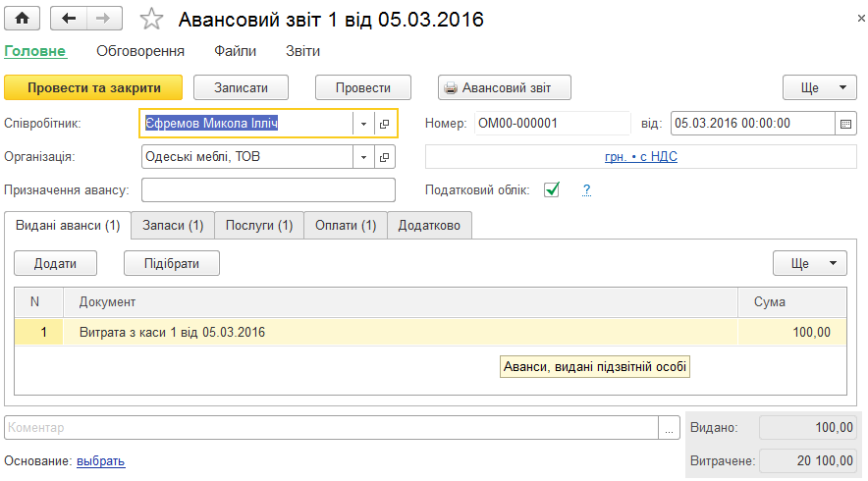This screenshot has height=481, width=868.
Task: Click the N column header
Action: pos(38,302)
